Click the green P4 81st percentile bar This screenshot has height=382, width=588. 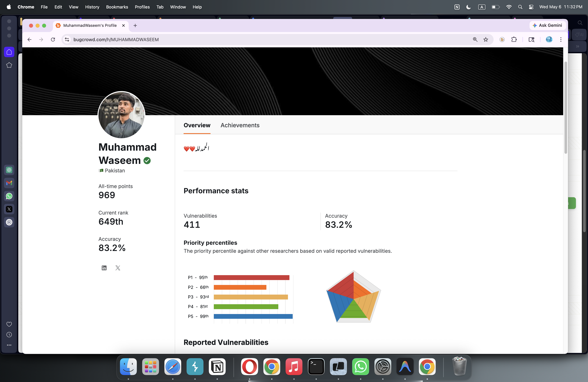[246, 307]
